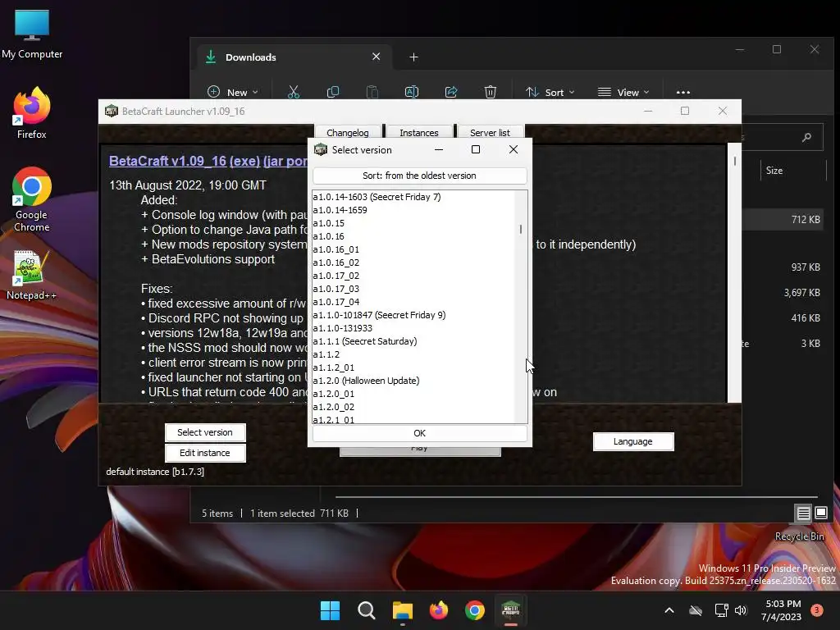Click the network icon in system tray
Image resolution: width=840 pixels, height=630 pixels.
(721, 610)
